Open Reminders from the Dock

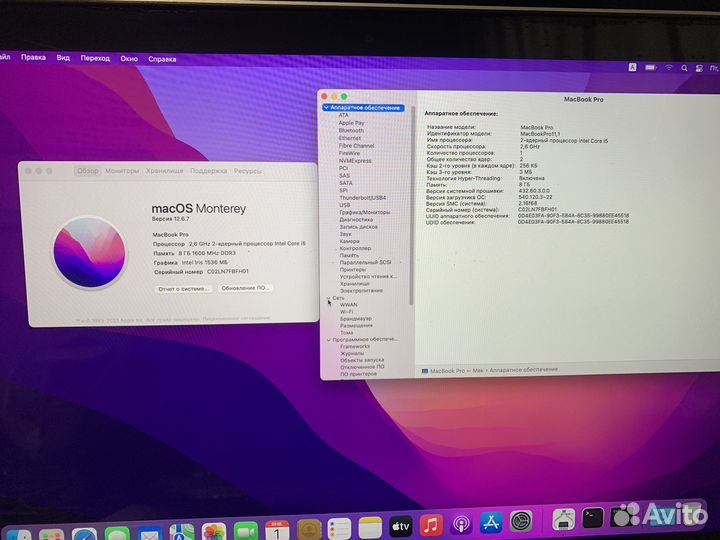click(340, 528)
